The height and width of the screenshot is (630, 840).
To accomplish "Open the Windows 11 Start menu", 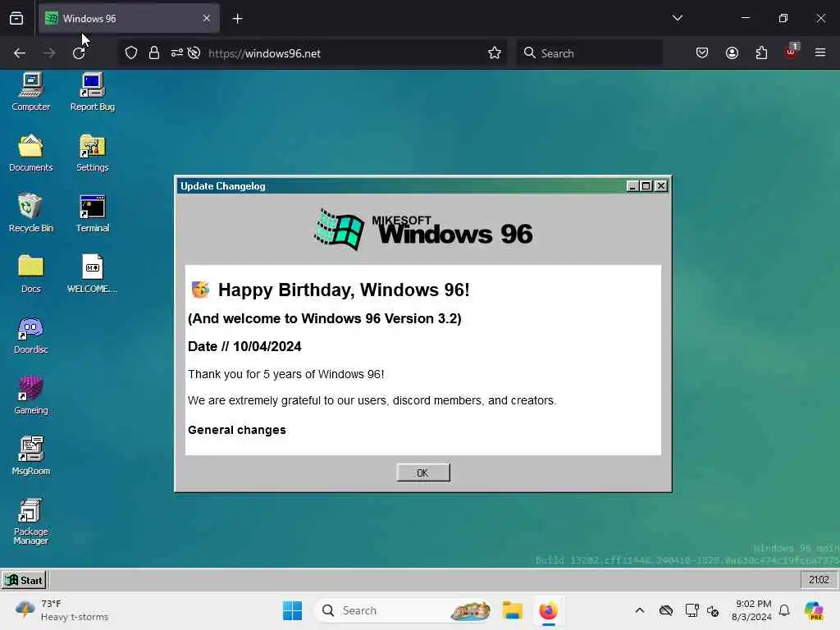I will 293,610.
